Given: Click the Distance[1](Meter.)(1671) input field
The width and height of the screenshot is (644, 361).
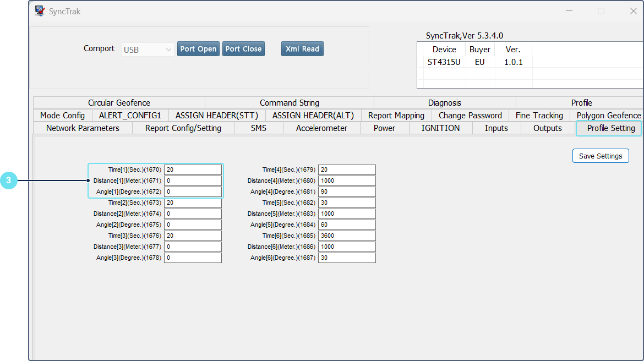Looking at the screenshot, I should (x=193, y=180).
